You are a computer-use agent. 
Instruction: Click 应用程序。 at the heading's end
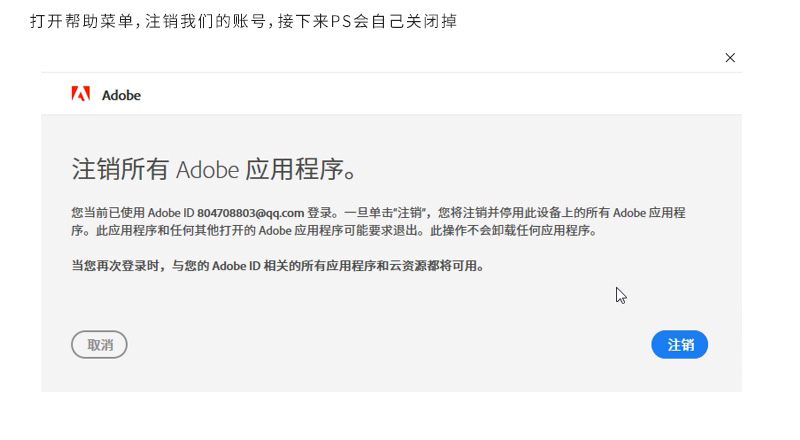click(x=301, y=168)
